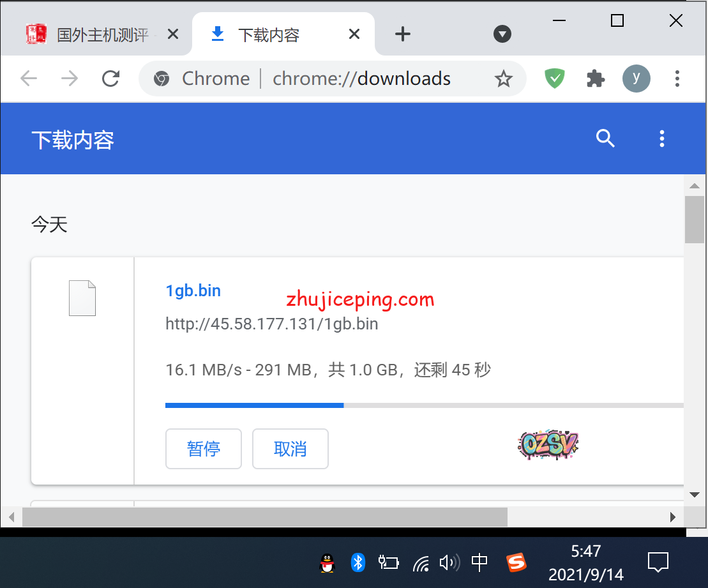The height and width of the screenshot is (588, 708).
Task: Expand the tab search dropdown arrow
Action: (x=502, y=34)
